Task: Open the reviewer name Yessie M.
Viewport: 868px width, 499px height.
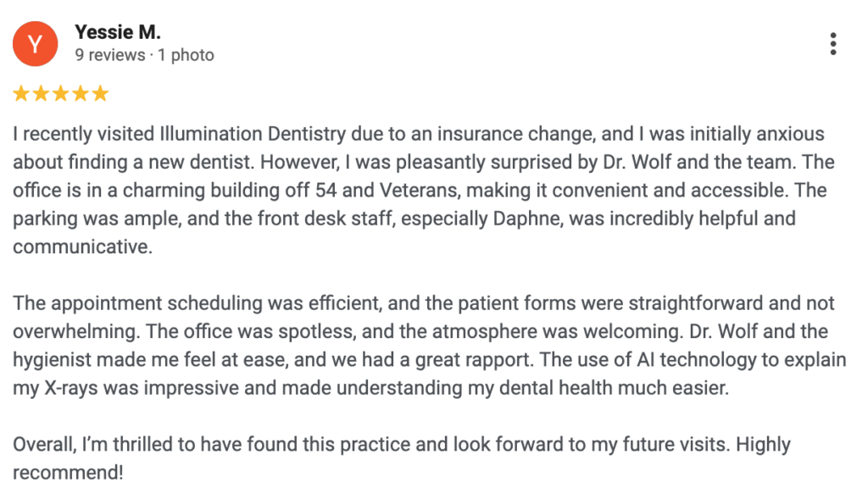Action: 118,32
